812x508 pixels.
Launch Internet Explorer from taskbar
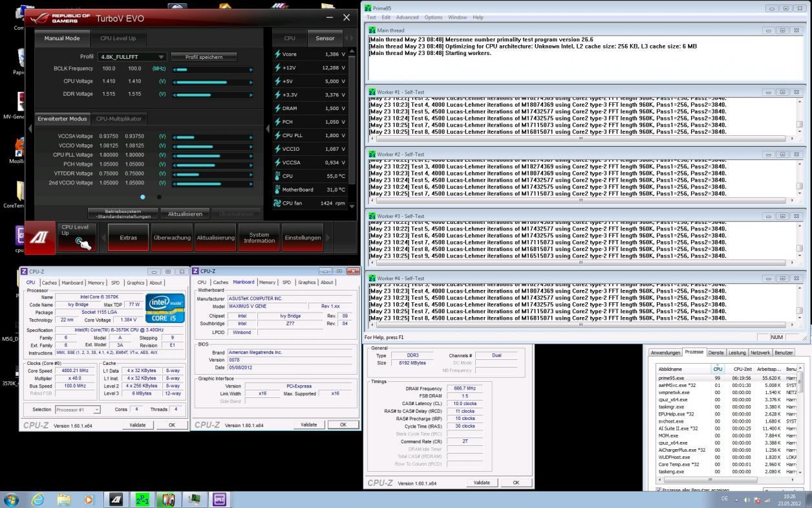click(x=37, y=500)
